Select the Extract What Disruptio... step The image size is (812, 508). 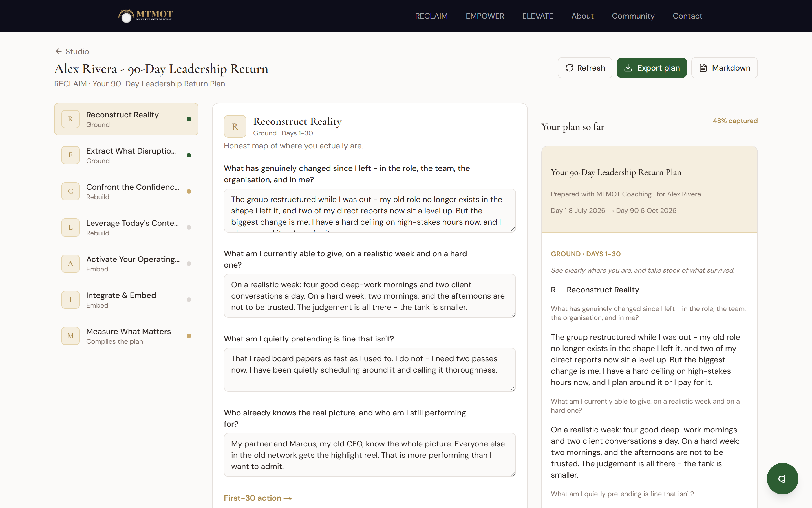point(126,155)
